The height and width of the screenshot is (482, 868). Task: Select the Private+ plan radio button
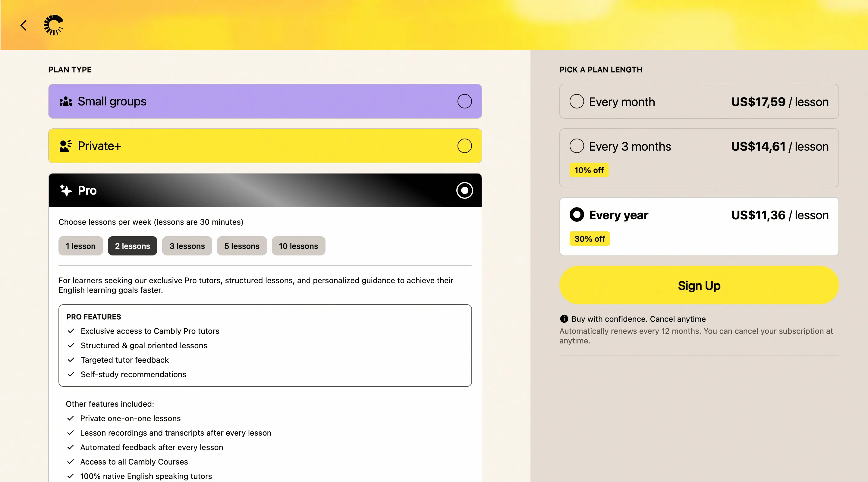464,146
